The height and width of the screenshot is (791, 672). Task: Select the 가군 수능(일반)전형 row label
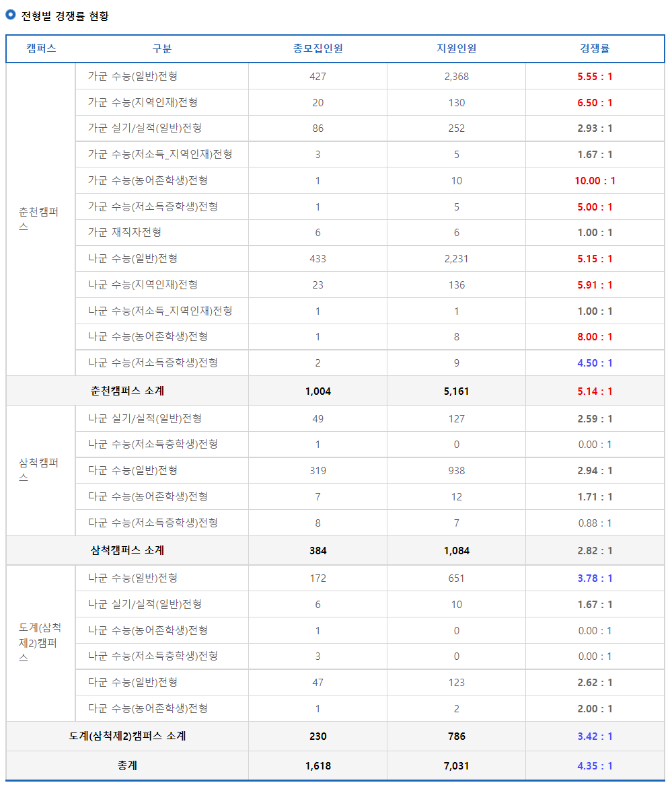pyautogui.click(x=135, y=76)
